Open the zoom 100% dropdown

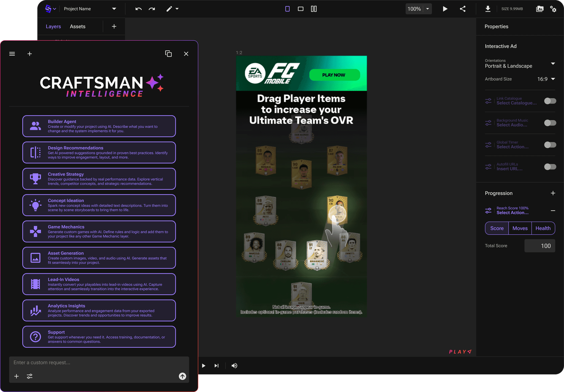point(428,9)
